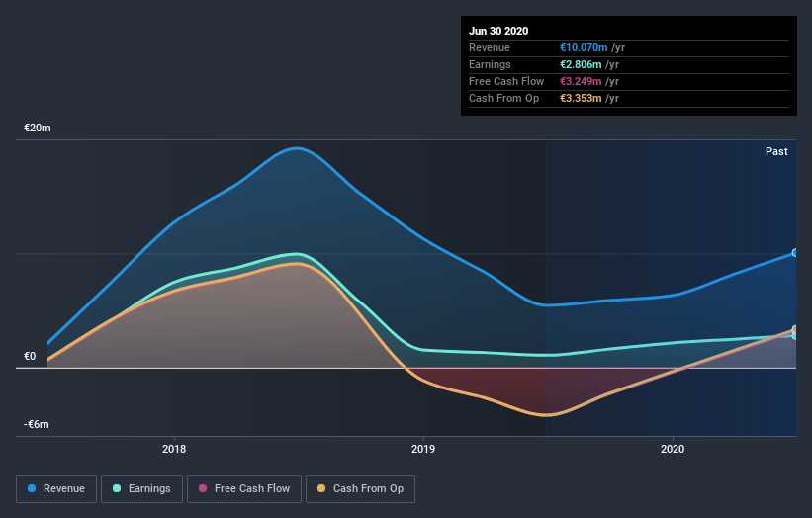Click the €10.070m revenue value

click(x=584, y=47)
